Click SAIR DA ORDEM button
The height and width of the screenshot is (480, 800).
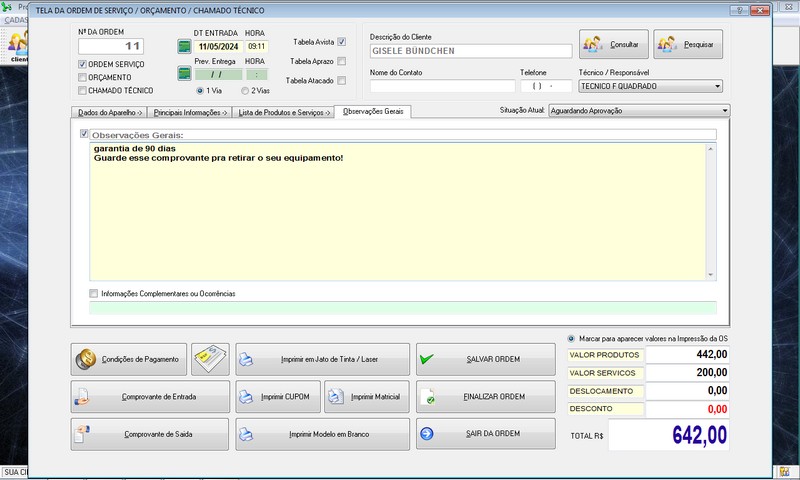pyautogui.click(x=486, y=434)
